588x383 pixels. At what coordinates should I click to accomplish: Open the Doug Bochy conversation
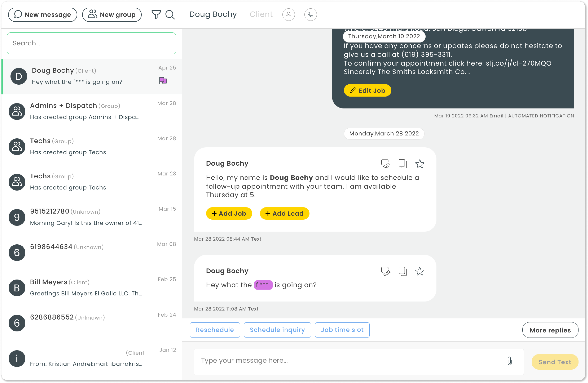coord(92,77)
